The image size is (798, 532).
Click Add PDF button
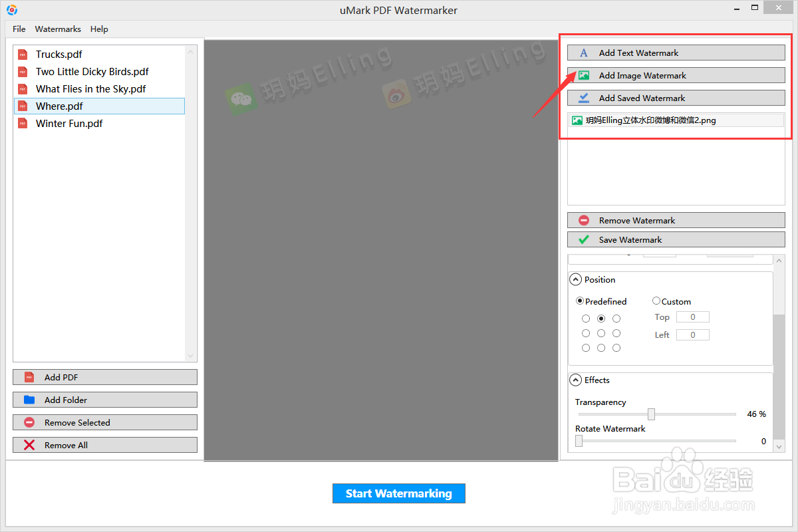(105, 377)
